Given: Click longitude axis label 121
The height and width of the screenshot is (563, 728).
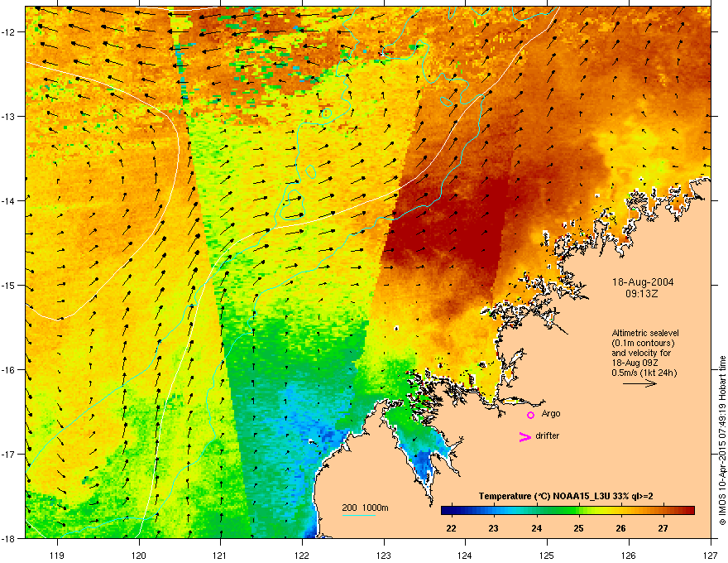Looking at the screenshot, I should click(x=220, y=555).
